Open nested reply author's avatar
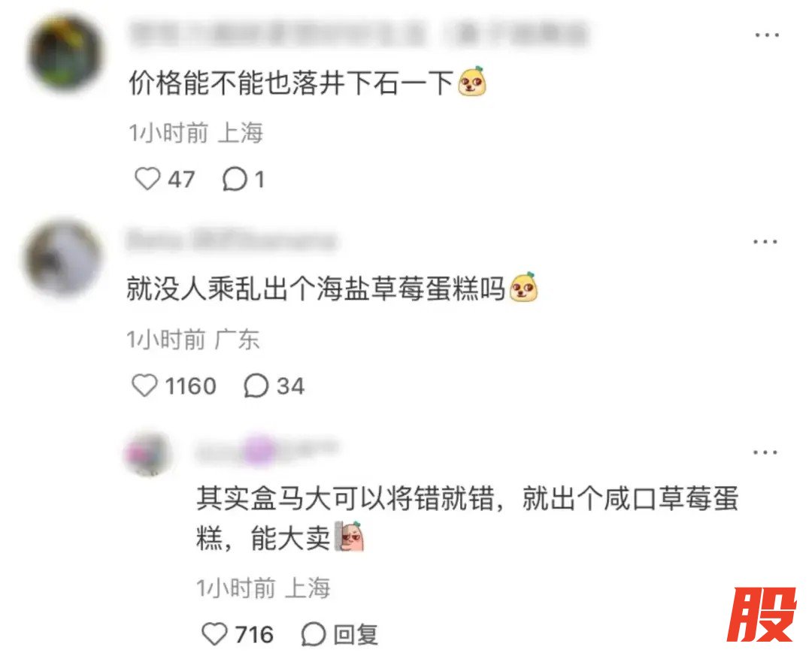This screenshot has width=812, height=656. (x=149, y=454)
